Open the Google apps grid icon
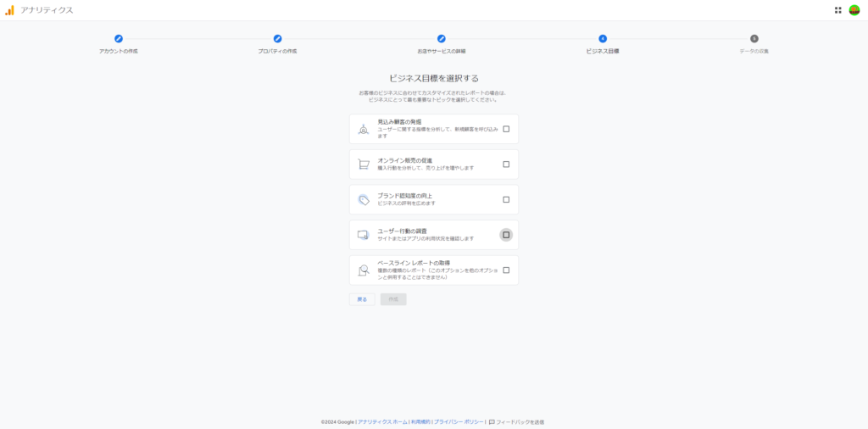868x429 pixels. (837, 10)
